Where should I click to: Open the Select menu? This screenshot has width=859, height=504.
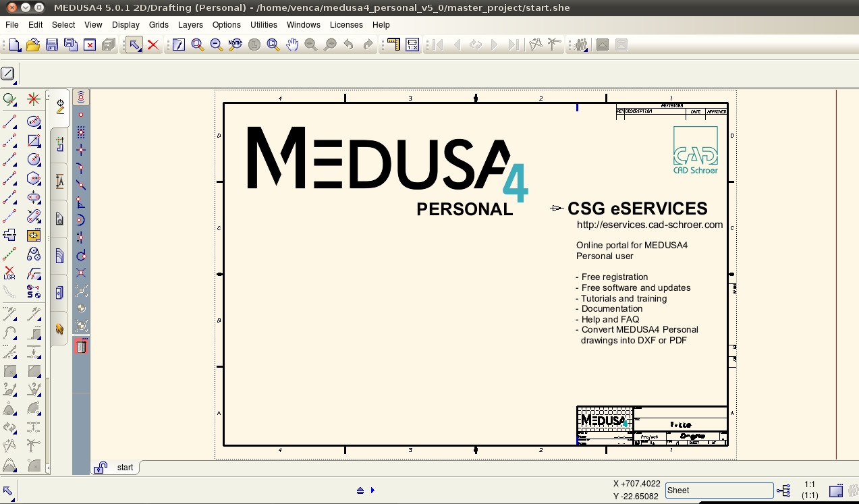coord(63,25)
